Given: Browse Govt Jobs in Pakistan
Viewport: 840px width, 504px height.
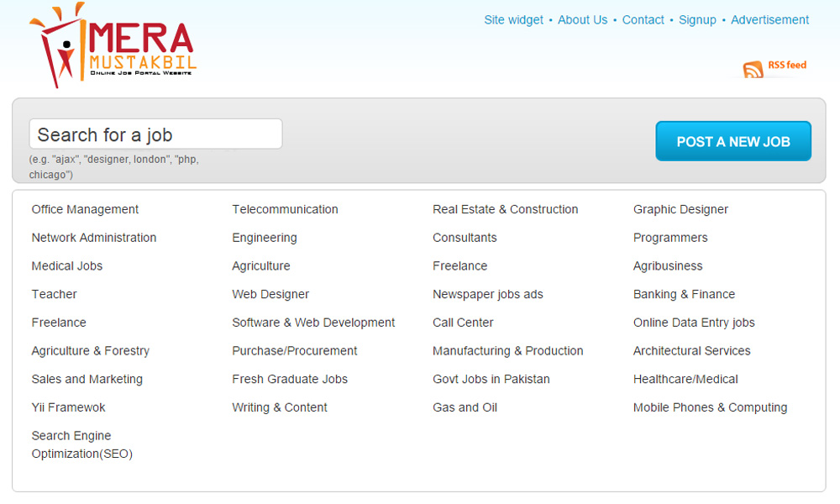Looking at the screenshot, I should pyautogui.click(x=491, y=379).
